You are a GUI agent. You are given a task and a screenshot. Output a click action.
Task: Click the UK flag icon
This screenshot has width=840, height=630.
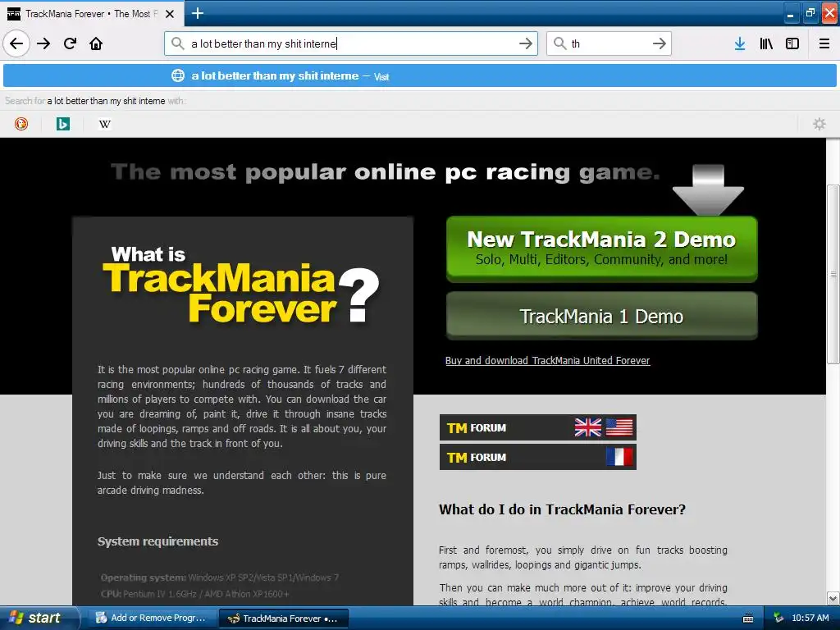coord(587,427)
